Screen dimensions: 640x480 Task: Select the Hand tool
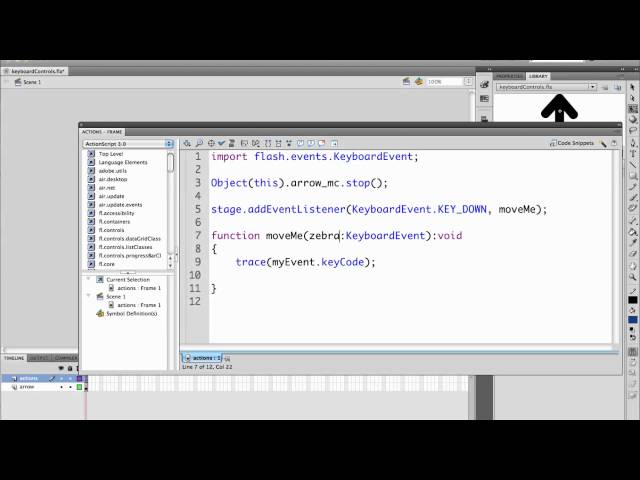(633, 266)
